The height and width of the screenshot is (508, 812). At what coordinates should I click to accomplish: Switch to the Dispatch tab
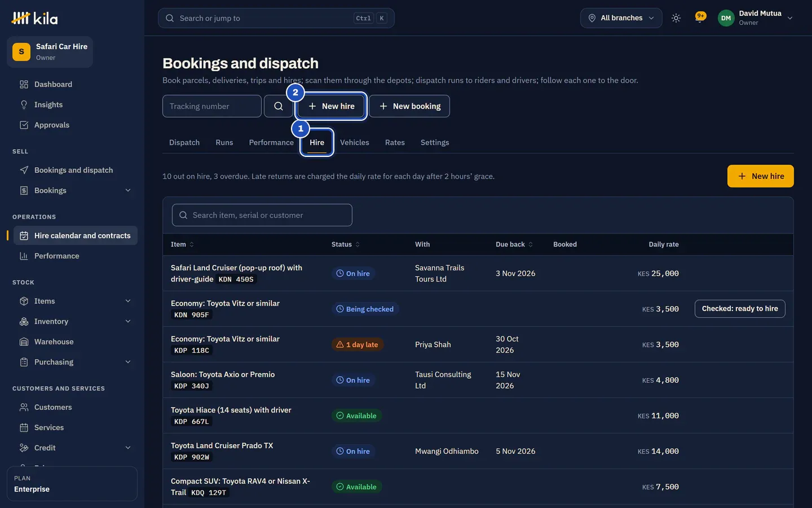pyautogui.click(x=184, y=143)
